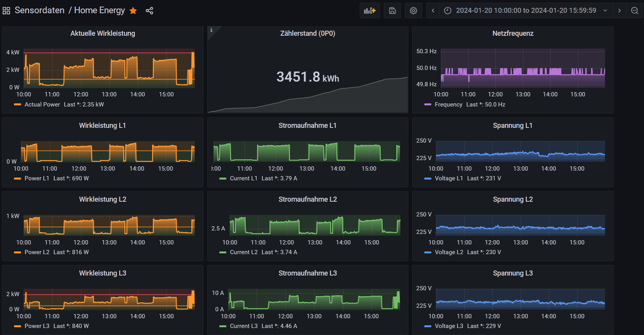Image resolution: width=644 pixels, height=335 pixels.
Task: Open the time range picker
Action: [526, 10]
